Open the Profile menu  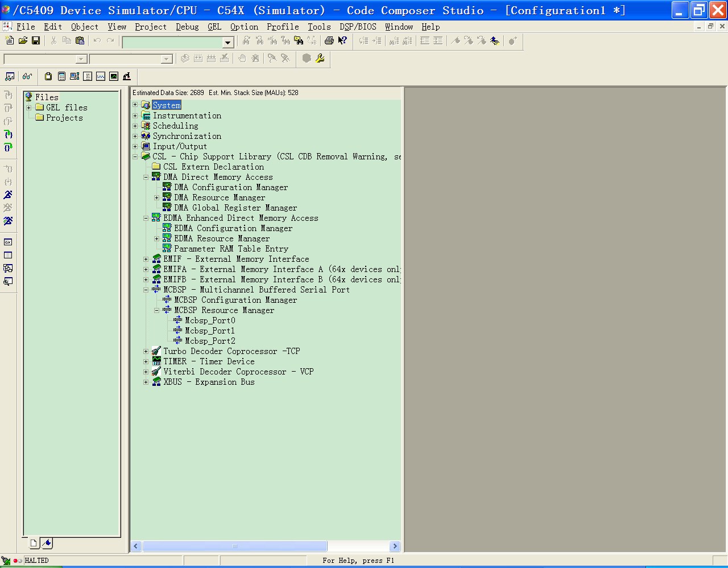point(283,27)
